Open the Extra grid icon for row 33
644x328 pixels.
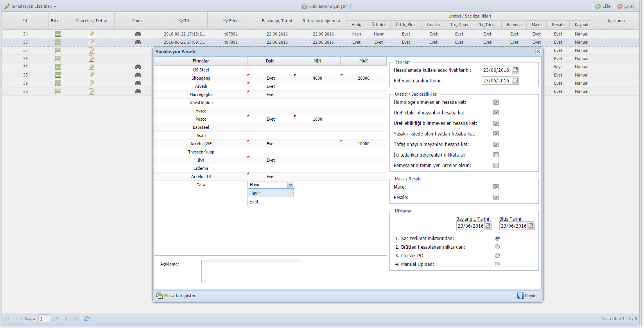click(58, 42)
